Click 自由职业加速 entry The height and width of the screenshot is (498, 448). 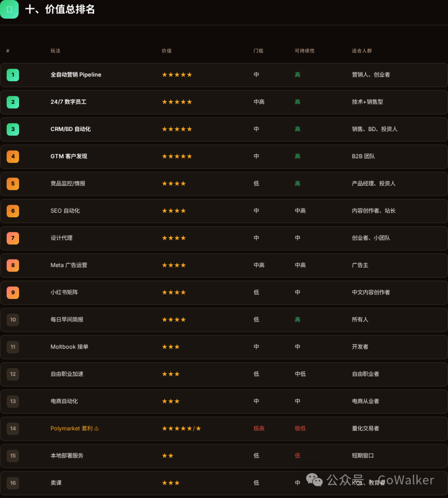pyautogui.click(x=67, y=374)
